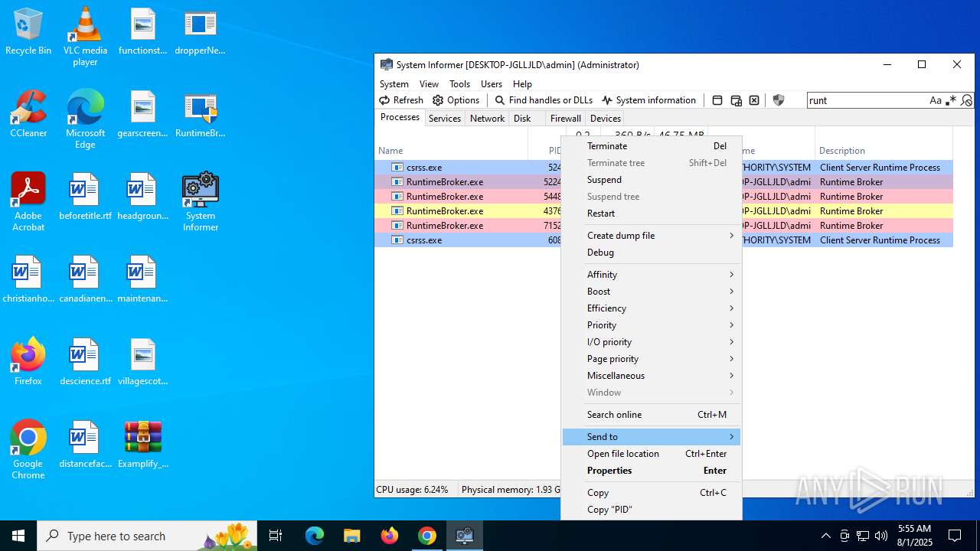Open the System menu

394,84
